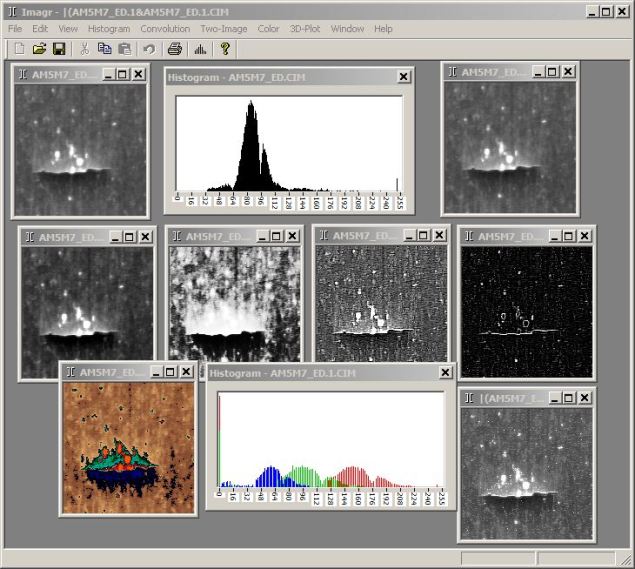Print using the printer icon
Screen dimensions: 635x569
[175, 49]
